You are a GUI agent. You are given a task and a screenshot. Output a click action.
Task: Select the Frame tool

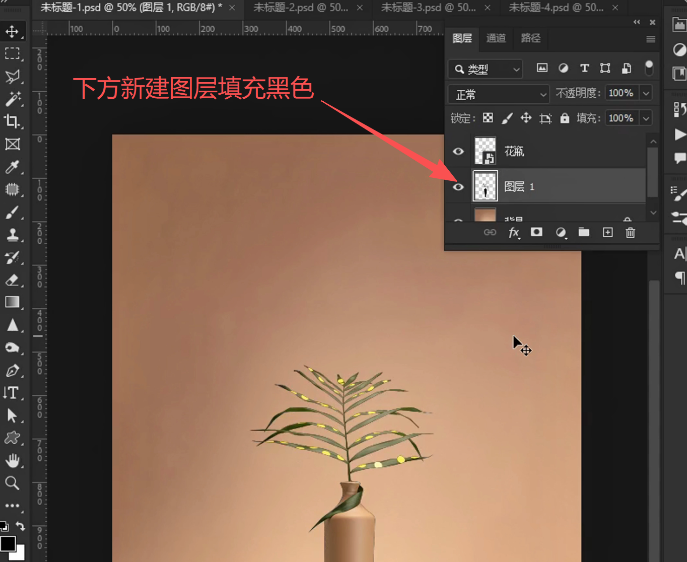(12, 144)
